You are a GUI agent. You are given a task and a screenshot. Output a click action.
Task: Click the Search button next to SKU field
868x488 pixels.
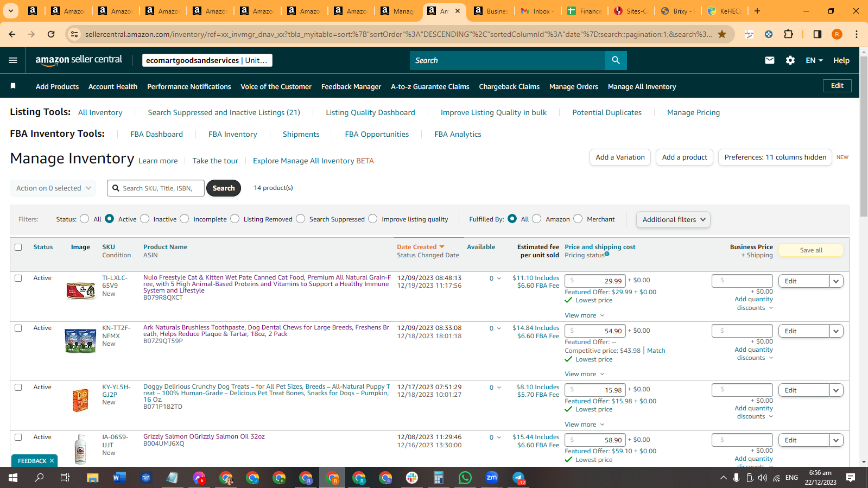[x=224, y=188]
